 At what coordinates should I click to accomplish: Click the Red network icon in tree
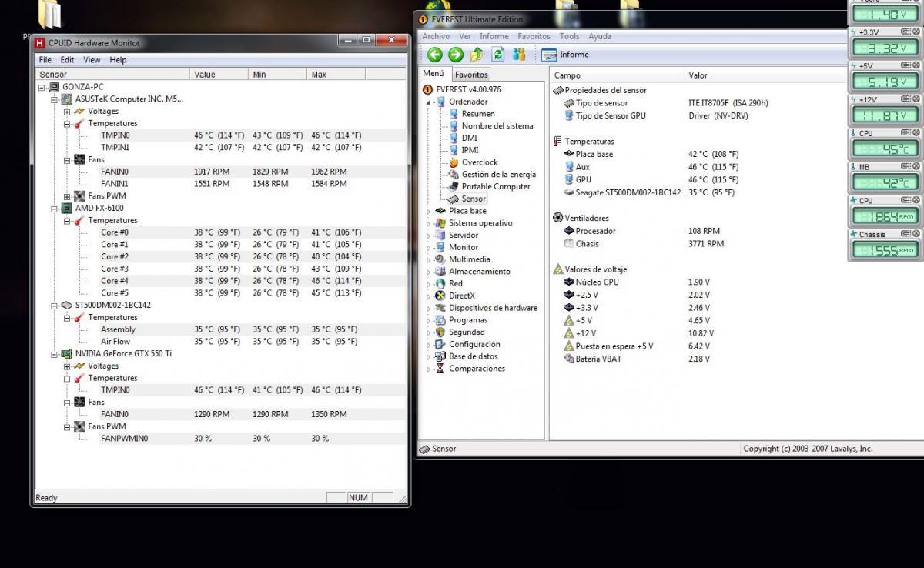440,284
